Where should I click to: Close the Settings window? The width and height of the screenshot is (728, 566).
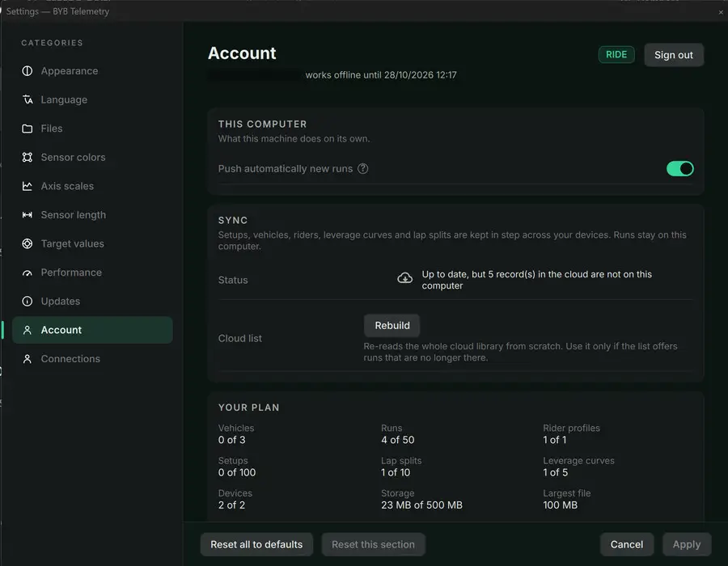721,12
